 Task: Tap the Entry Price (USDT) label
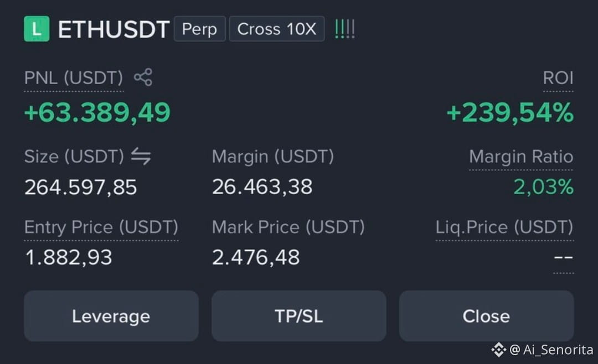coord(101,227)
